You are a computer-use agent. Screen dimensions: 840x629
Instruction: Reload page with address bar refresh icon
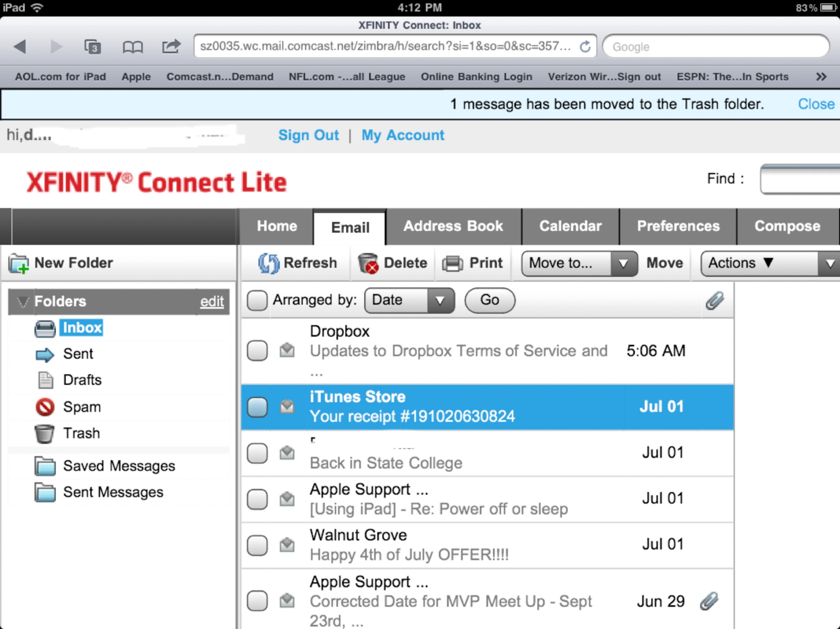tap(585, 47)
